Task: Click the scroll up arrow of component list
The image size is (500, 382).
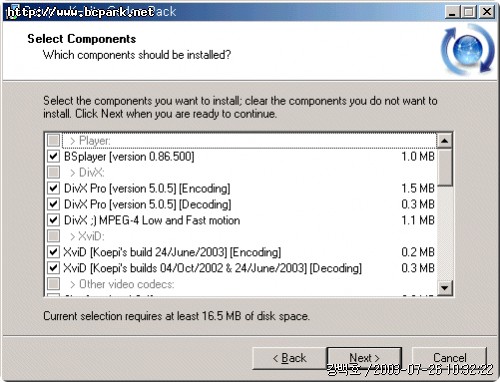Action: pyautogui.click(x=445, y=141)
